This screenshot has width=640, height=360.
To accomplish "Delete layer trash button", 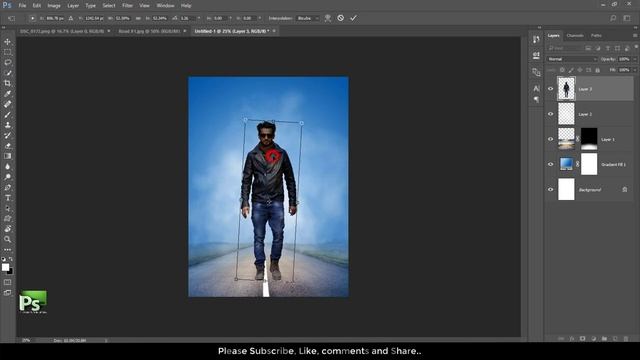I will pyautogui.click(x=626, y=338).
